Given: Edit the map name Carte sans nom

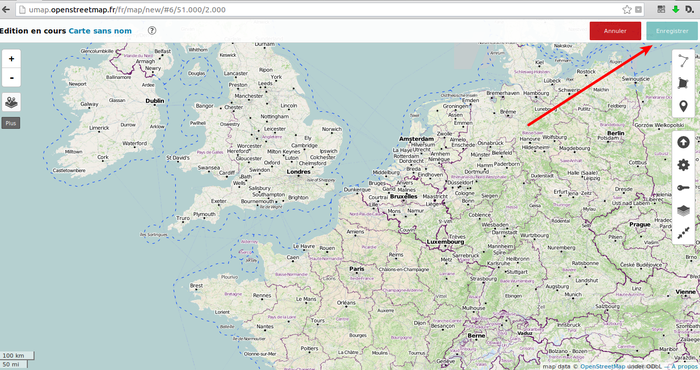Looking at the screenshot, I should coord(100,31).
